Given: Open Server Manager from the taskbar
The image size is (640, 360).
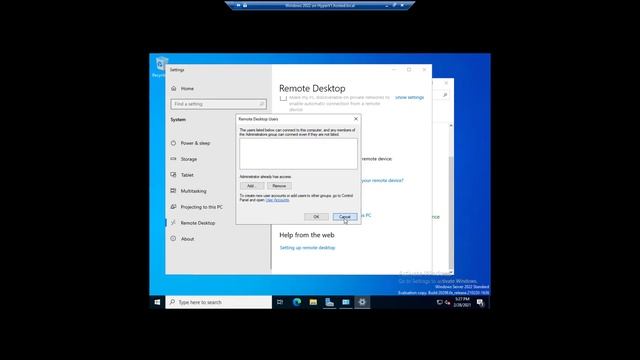Looking at the screenshot, I should click(x=329, y=302).
